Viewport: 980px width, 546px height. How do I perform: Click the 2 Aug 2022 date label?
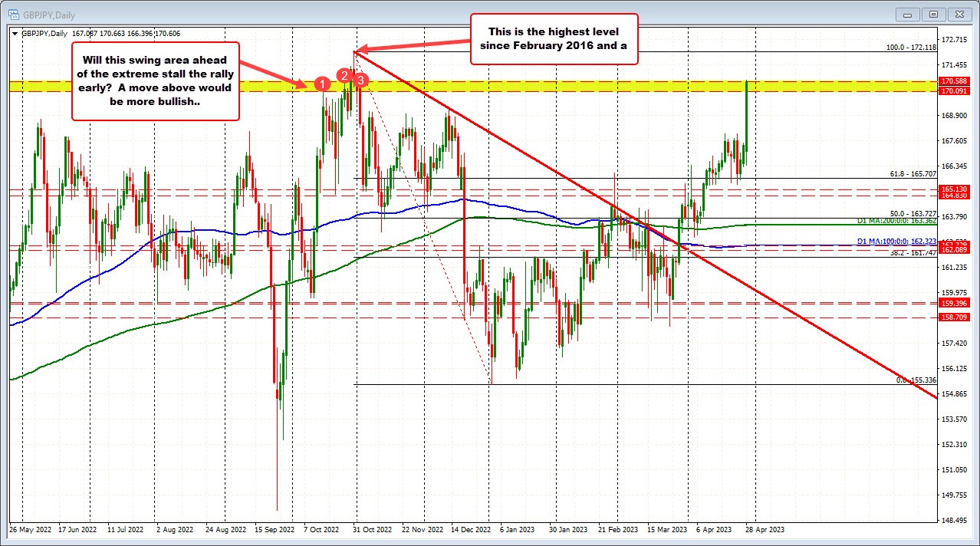click(176, 529)
